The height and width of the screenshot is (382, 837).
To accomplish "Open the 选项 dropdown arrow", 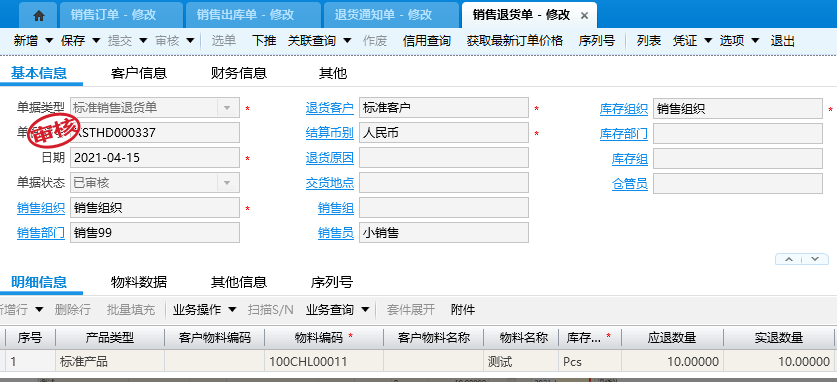I will coord(755,41).
